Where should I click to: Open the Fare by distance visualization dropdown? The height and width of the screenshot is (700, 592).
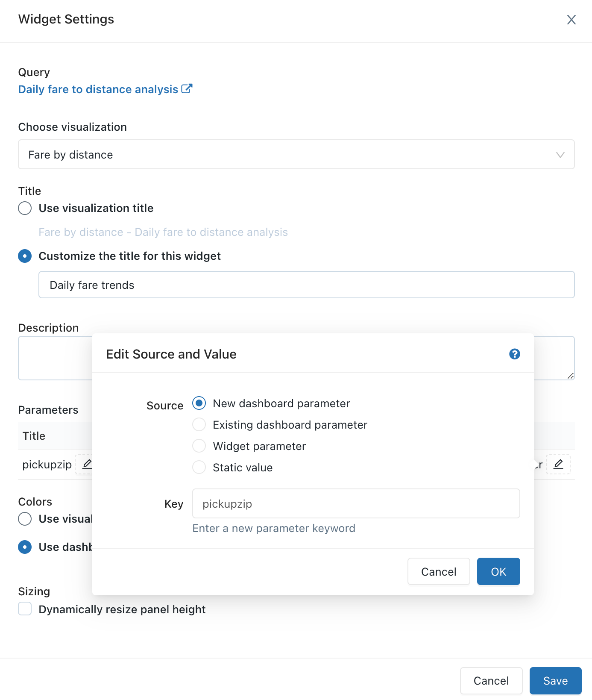coord(296,154)
